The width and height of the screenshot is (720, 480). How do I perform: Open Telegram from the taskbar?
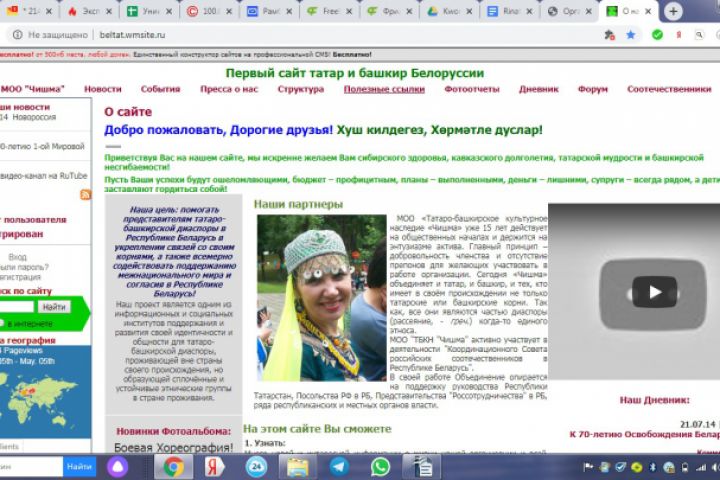(339, 467)
